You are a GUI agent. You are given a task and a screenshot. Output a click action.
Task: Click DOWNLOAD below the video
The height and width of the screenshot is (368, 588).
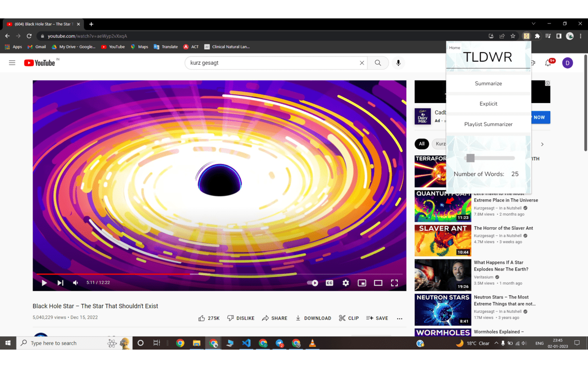[x=313, y=318]
